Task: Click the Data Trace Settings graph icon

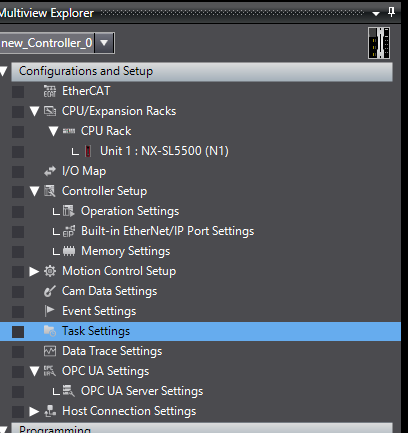Action: 50,351
